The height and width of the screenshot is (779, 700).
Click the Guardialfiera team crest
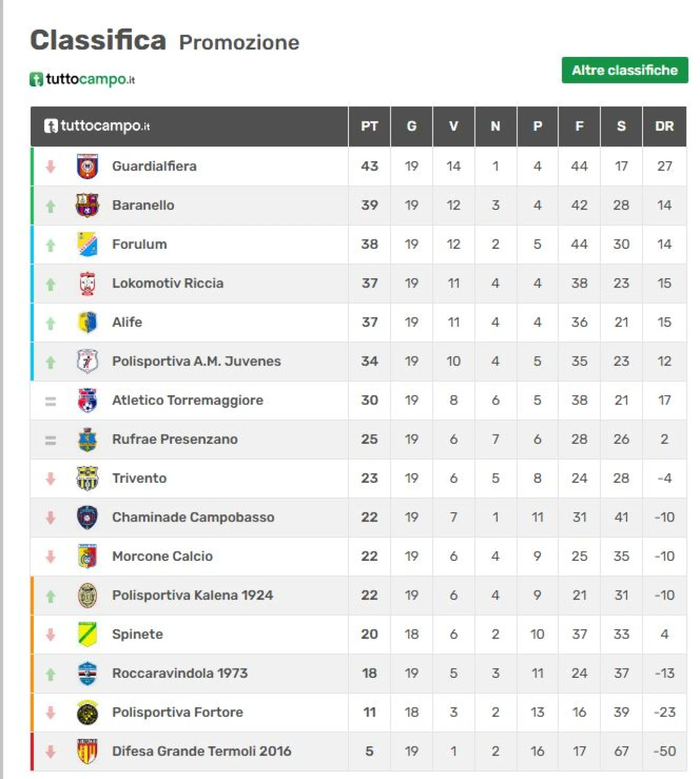pyautogui.click(x=87, y=167)
